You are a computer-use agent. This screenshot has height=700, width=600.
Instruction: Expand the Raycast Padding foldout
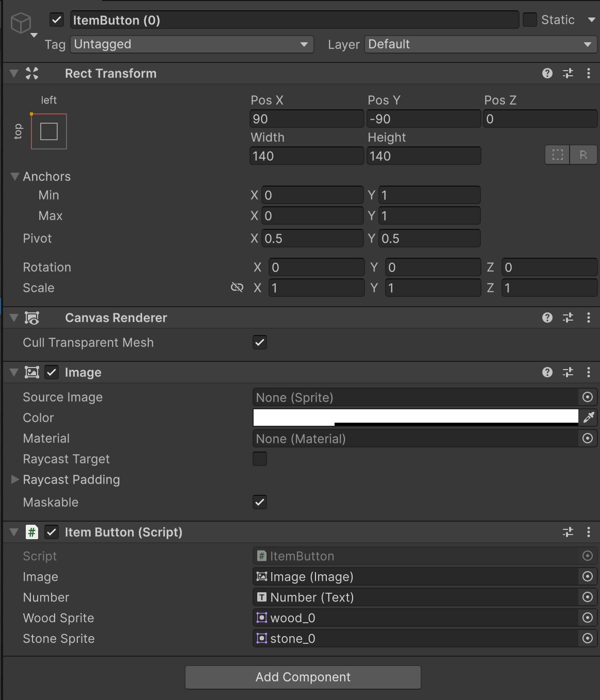coord(15,479)
